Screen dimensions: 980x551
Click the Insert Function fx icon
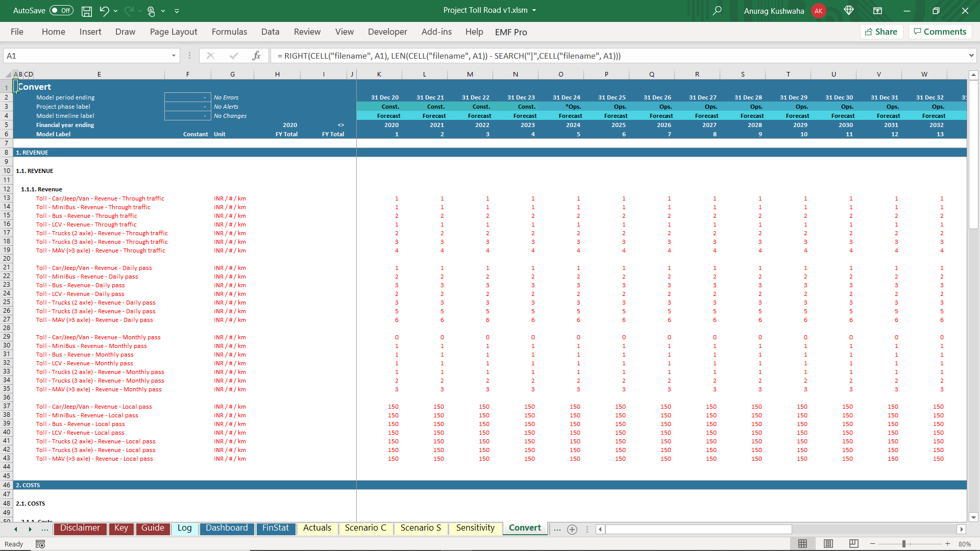pos(256,56)
